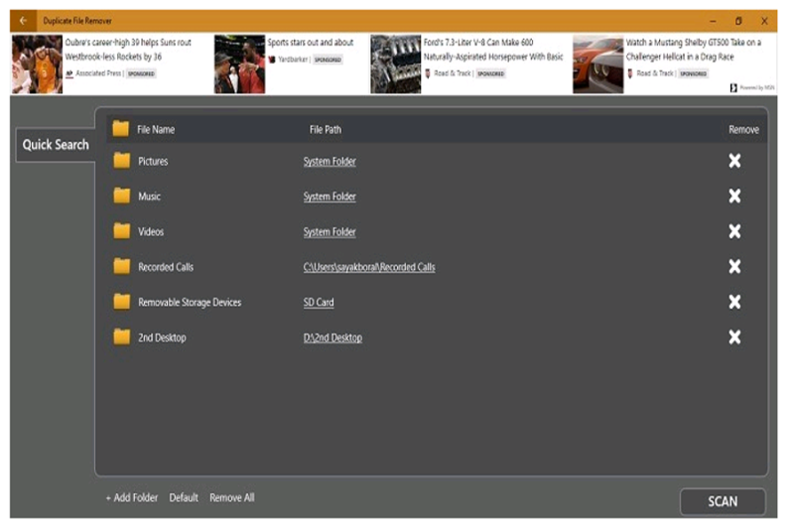
Task: Select Removable Storage Devices file name
Action: click(x=190, y=303)
